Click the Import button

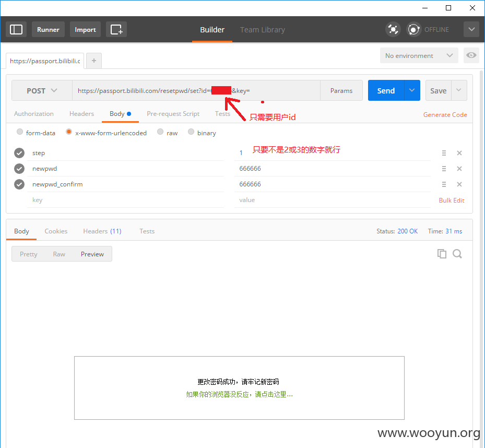pyautogui.click(x=86, y=29)
